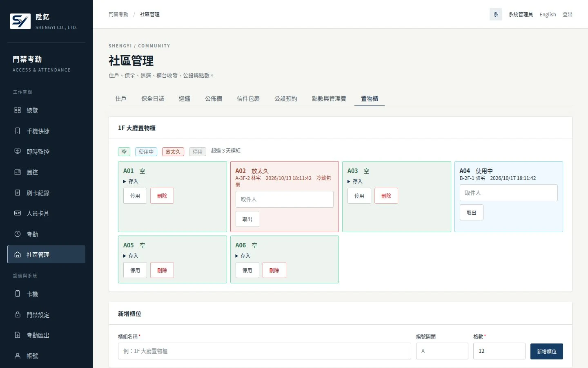The height and width of the screenshot is (368, 588).
Task: Click the 考勤 clock icon
Action: coord(18,234)
